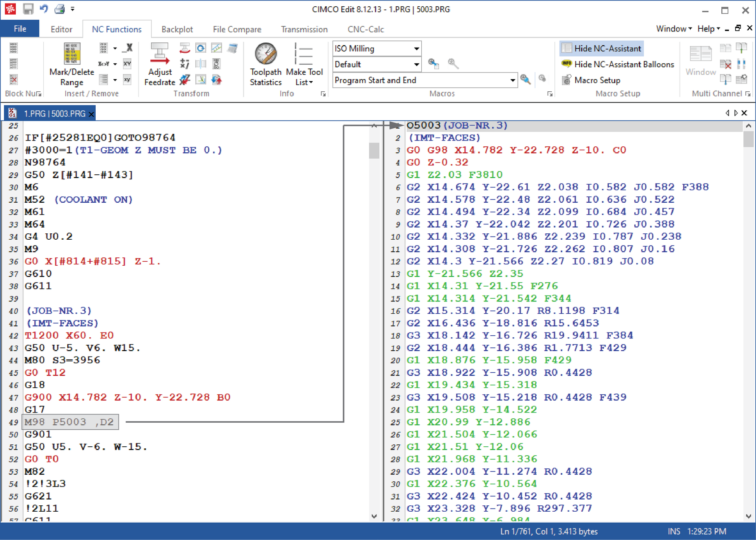The image size is (756, 540).
Task: Click the INS indicator in status bar
Action: coord(674,531)
